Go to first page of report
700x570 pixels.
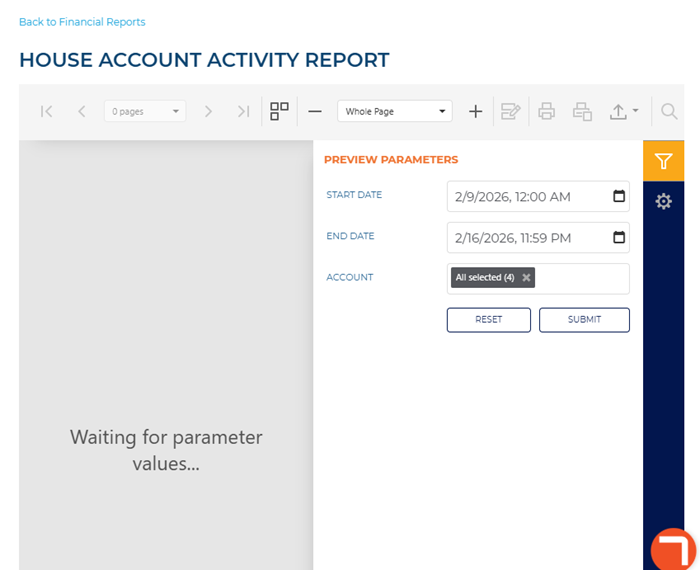pos(47,112)
